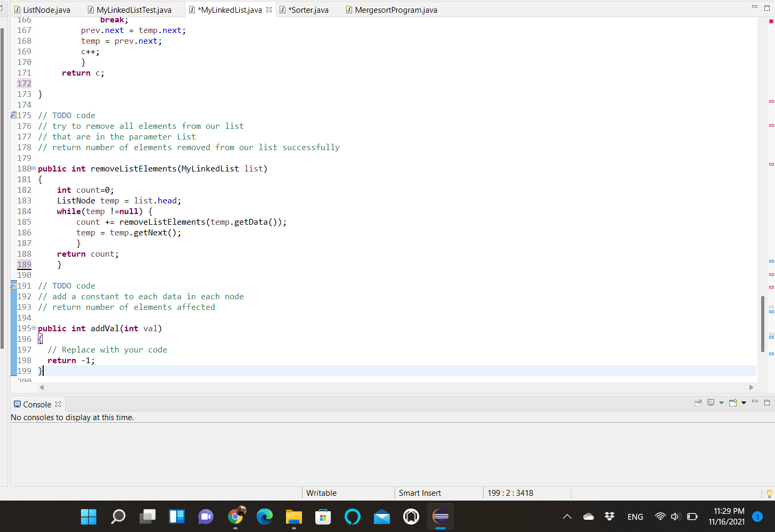
Task: Click the Display Selected Console icon
Action: (x=711, y=403)
